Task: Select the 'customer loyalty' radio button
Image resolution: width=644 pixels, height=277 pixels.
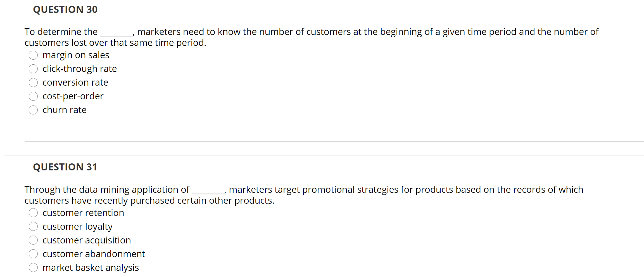Action: [x=33, y=226]
